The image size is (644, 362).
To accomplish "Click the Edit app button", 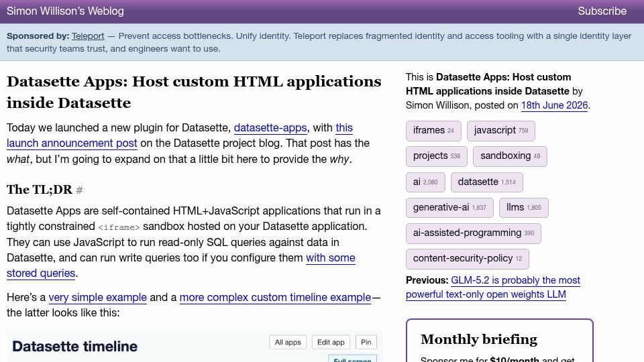I will point(331,343).
